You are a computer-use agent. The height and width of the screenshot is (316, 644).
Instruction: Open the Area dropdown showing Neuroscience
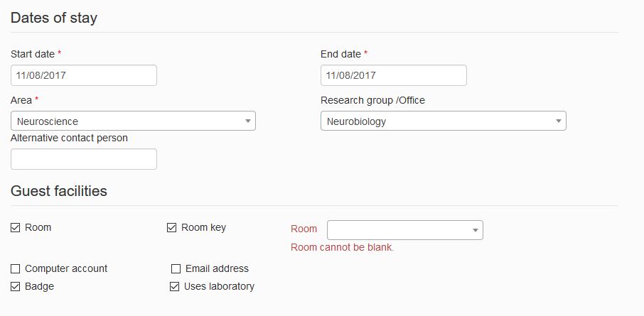tap(133, 121)
